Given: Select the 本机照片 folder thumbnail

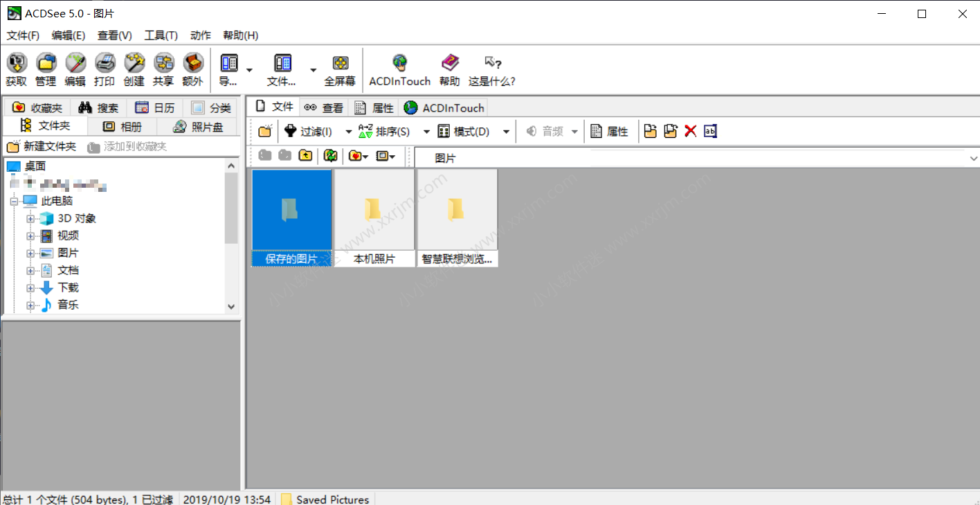Looking at the screenshot, I should tap(374, 218).
